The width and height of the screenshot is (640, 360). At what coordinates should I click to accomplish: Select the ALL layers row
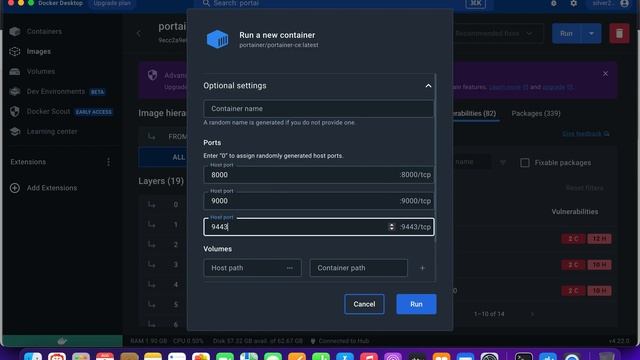(x=163, y=157)
